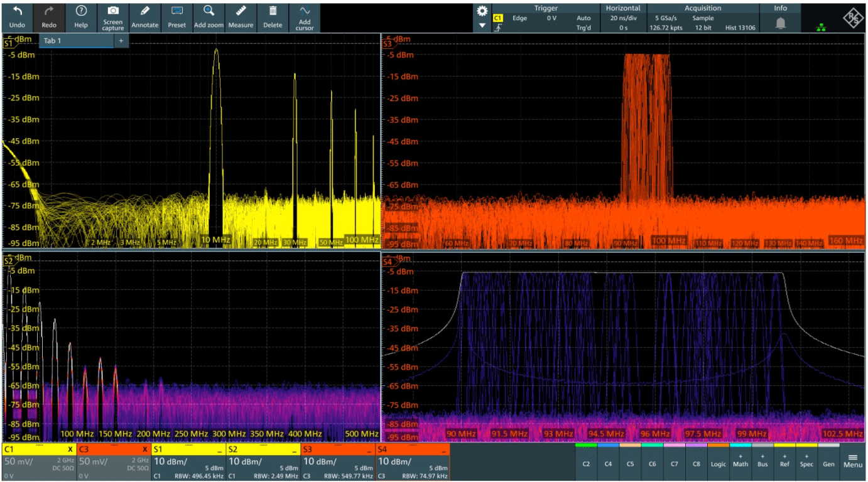Viewport: 868px width, 482px height.
Task: Click the green network connection icon
Action: [x=820, y=27]
